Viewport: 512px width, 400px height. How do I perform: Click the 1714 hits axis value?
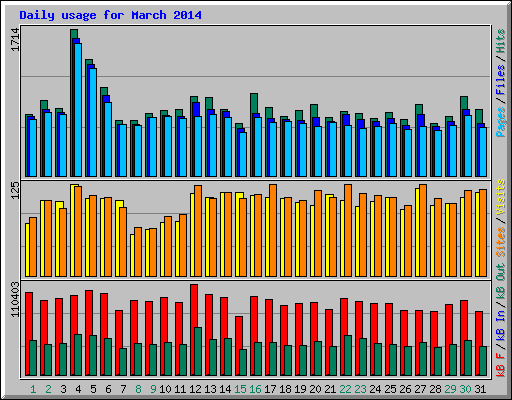(x=15, y=40)
